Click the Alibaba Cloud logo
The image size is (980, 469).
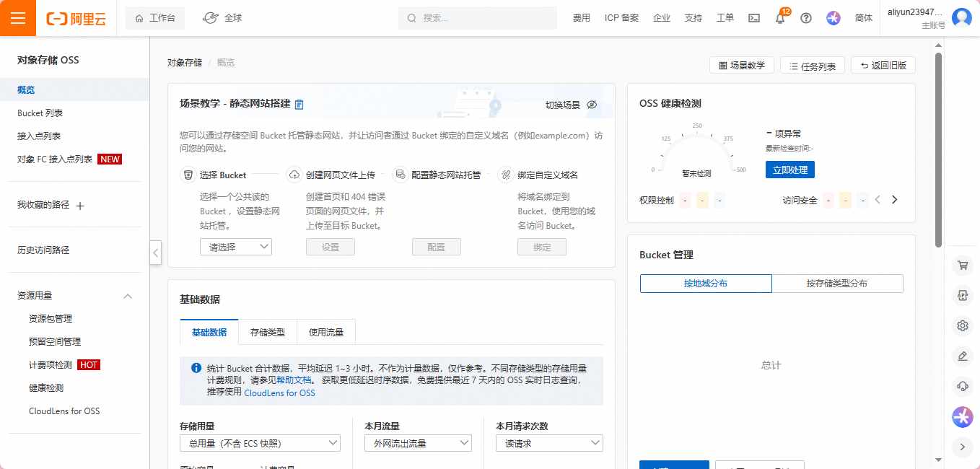[x=76, y=19]
